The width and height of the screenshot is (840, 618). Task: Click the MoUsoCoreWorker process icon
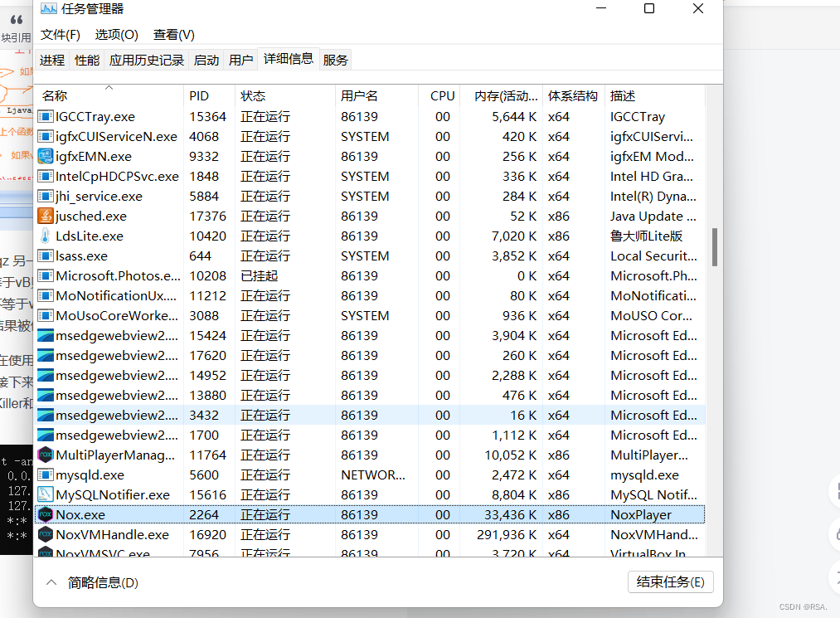(x=46, y=315)
